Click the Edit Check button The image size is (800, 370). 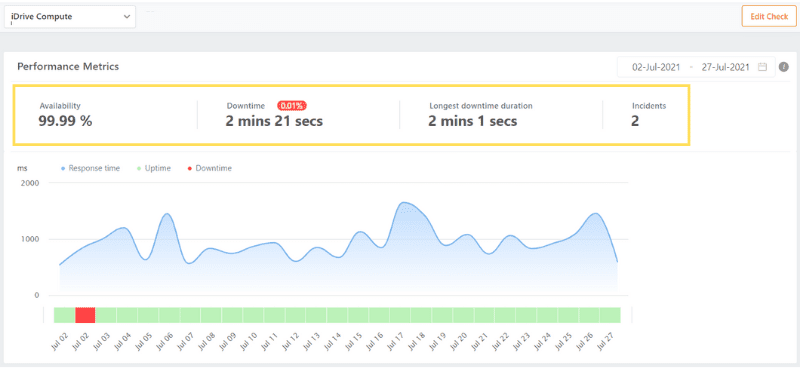(x=769, y=16)
